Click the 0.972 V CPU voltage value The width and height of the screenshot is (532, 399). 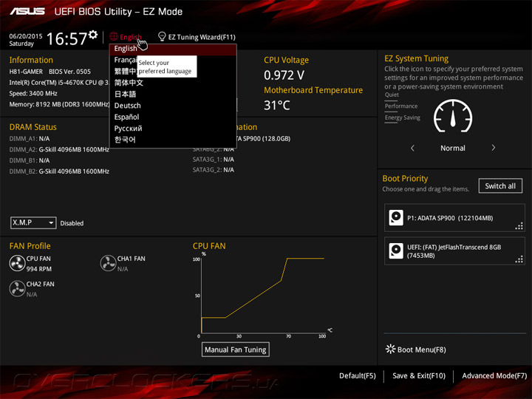pyautogui.click(x=284, y=75)
